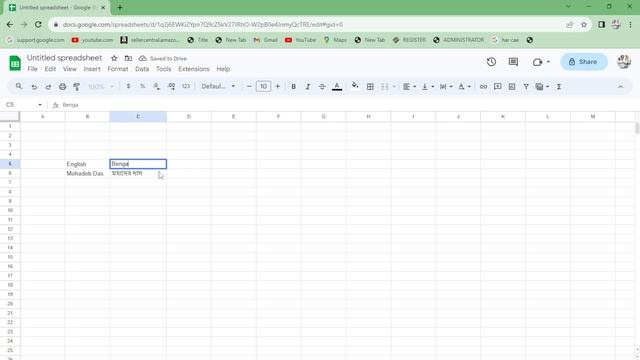The image size is (640, 360).
Task: Format as percent
Action: point(142,87)
